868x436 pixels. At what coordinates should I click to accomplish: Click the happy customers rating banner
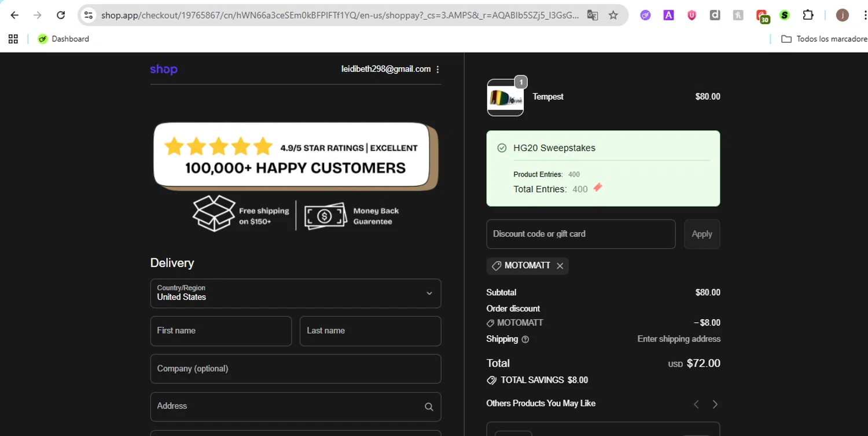(296, 156)
